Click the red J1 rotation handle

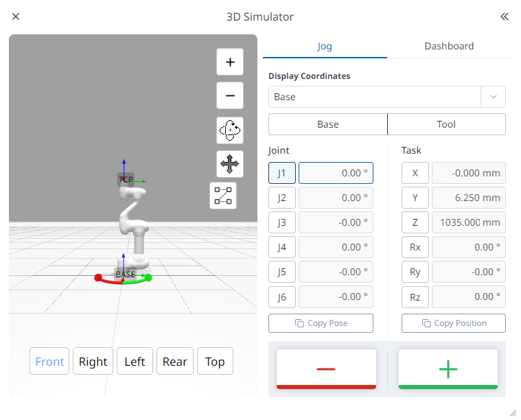98,277
